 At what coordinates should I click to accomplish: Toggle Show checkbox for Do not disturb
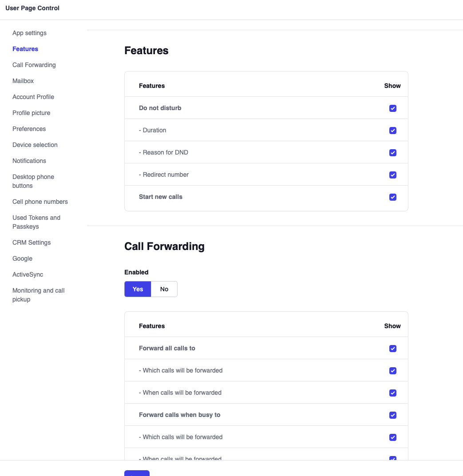point(393,108)
